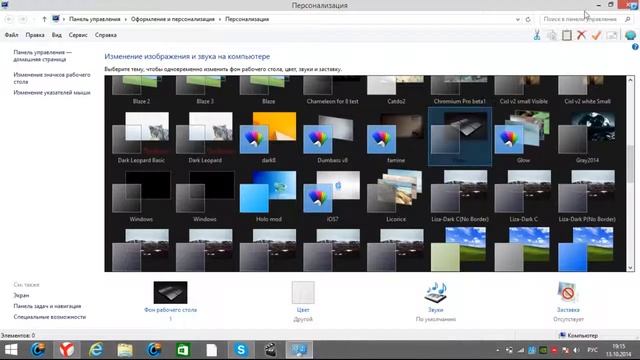Click the network tray icon
Viewport: 640px width, 360px height.
[521, 350]
